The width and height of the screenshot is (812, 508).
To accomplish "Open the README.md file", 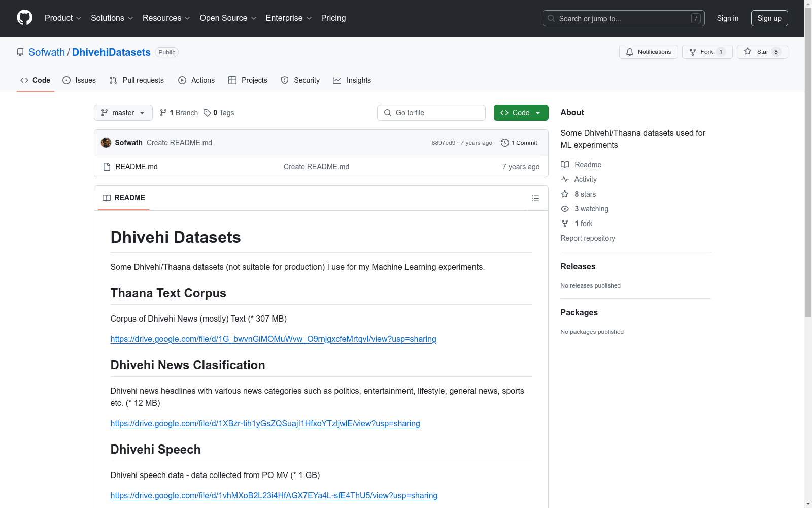I will [137, 167].
